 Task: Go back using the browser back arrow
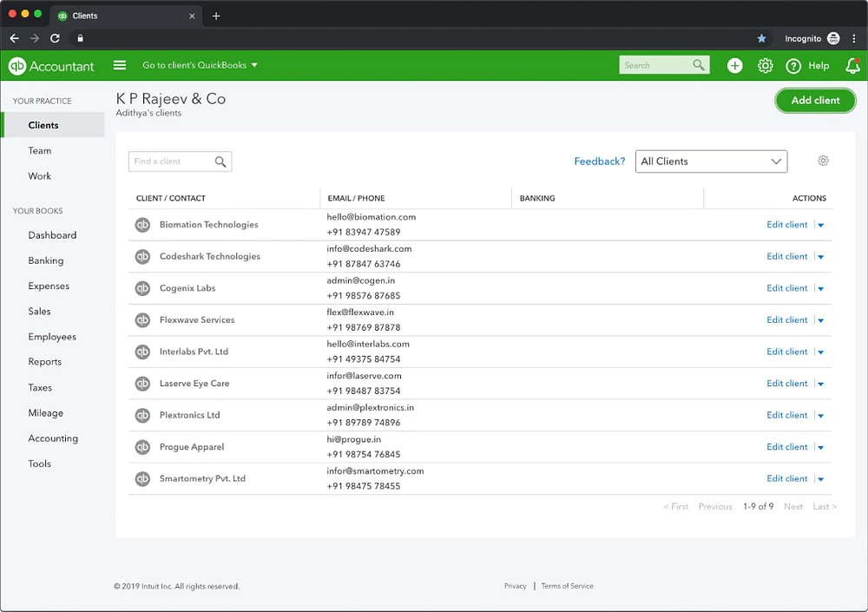pyautogui.click(x=15, y=38)
